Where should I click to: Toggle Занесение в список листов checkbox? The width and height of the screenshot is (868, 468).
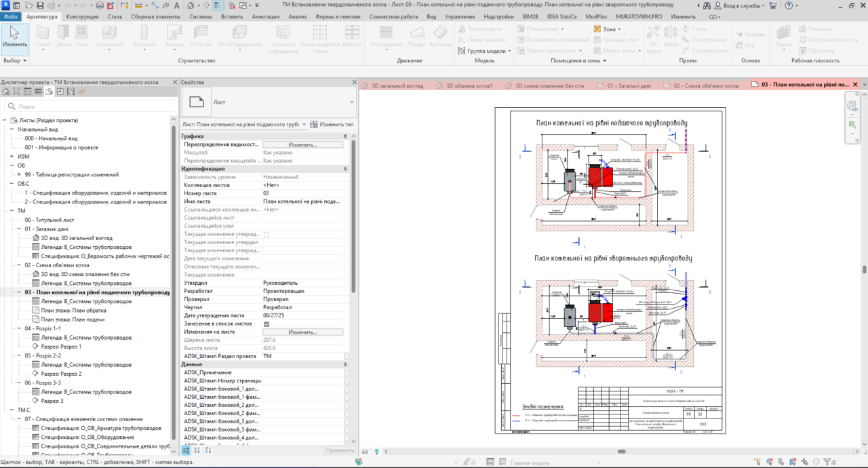[267, 324]
